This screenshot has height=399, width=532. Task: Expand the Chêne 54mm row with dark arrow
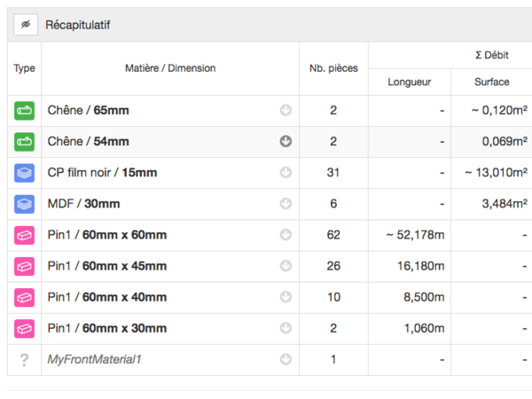(286, 142)
